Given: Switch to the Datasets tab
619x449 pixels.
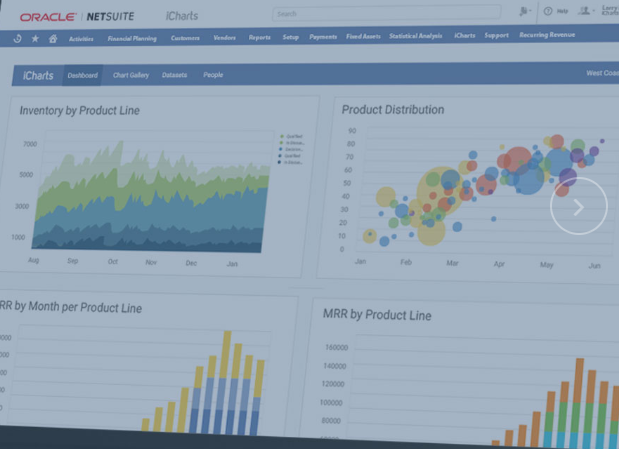Looking at the screenshot, I should (174, 75).
